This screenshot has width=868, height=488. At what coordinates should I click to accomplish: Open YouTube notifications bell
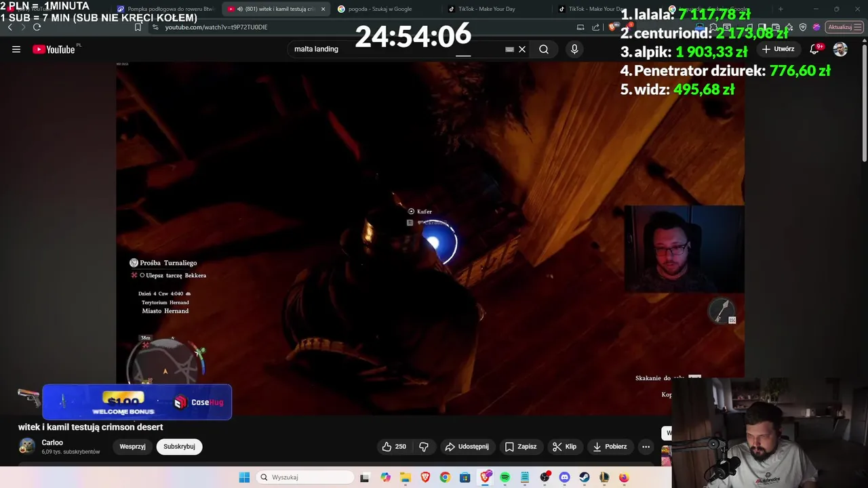click(815, 49)
